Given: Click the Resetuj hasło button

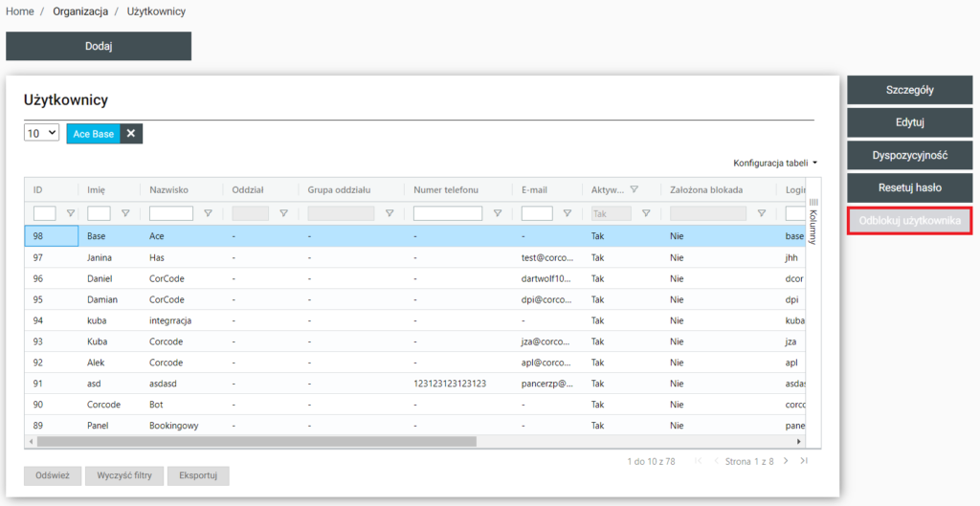Looking at the screenshot, I should pyautogui.click(x=909, y=188).
